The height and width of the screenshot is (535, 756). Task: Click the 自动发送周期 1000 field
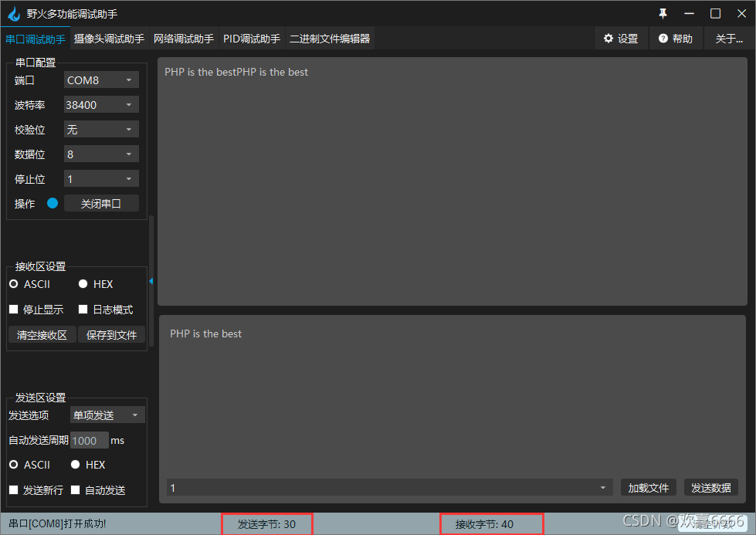tap(90, 440)
